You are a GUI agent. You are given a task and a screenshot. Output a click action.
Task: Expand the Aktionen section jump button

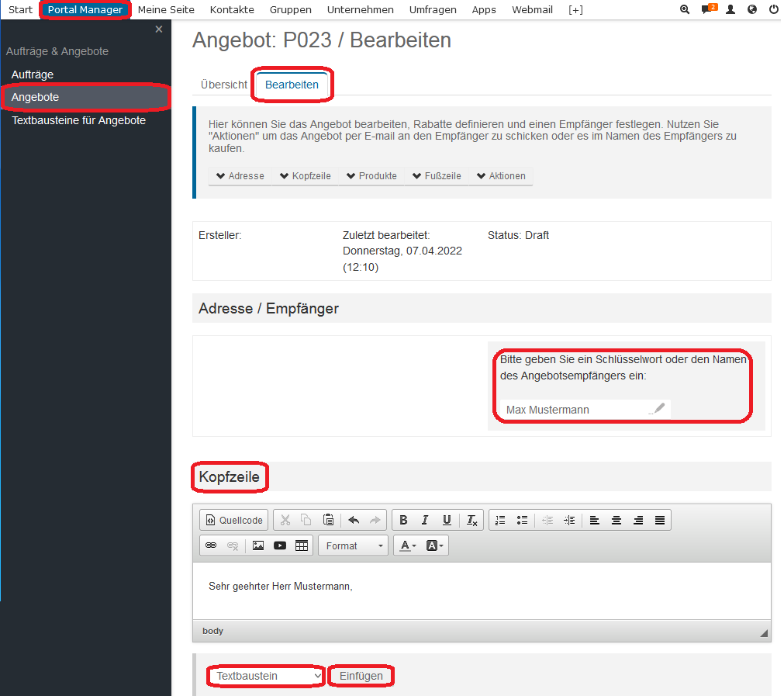[x=501, y=176]
